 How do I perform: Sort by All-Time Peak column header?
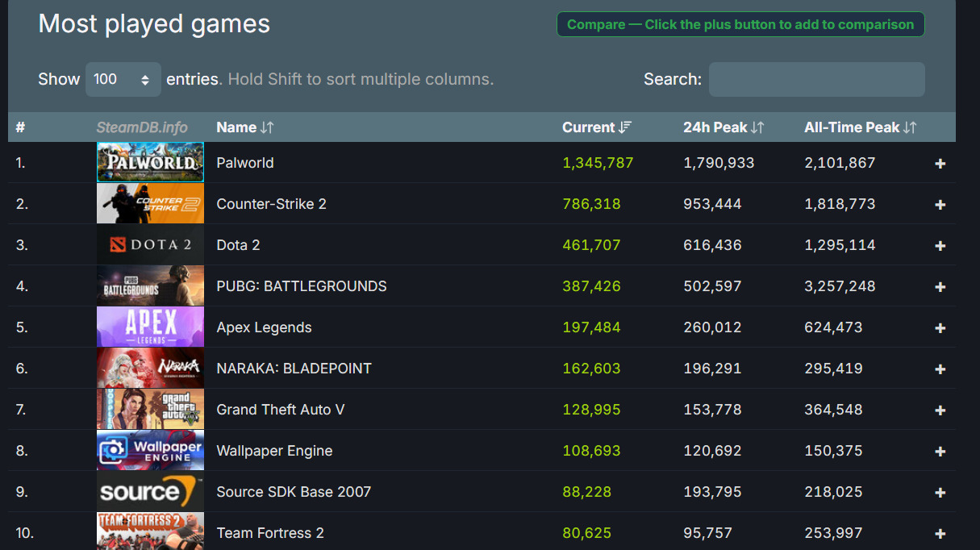click(x=860, y=127)
